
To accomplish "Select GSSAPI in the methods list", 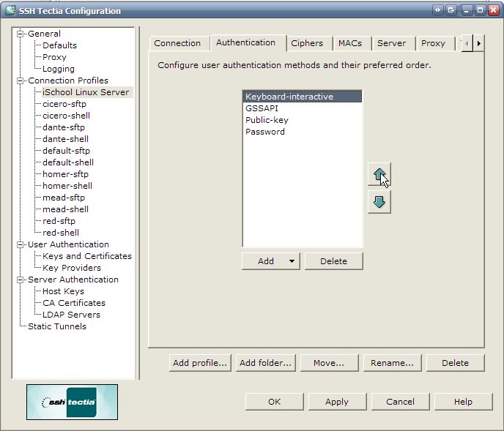I will [x=303, y=108].
